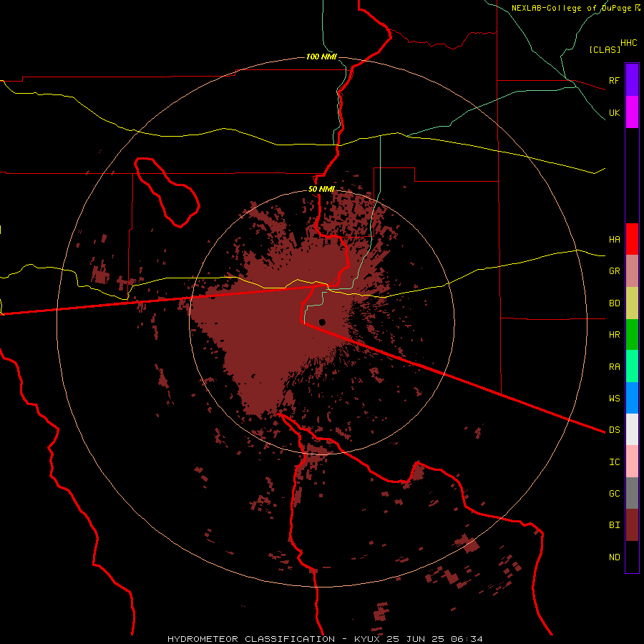Click the HA red legend swatch
Viewport: 644px width, 644px height.
click(x=632, y=239)
